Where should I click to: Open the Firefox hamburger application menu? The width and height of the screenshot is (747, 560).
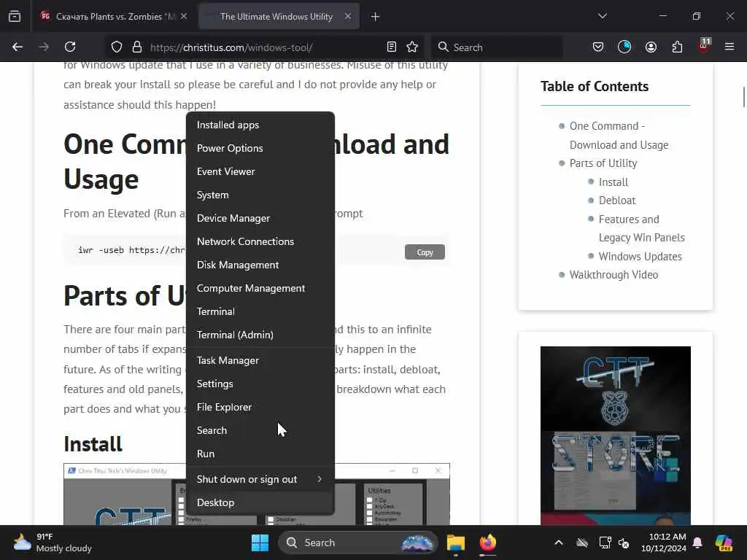pyautogui.click(x=729, y=47)
